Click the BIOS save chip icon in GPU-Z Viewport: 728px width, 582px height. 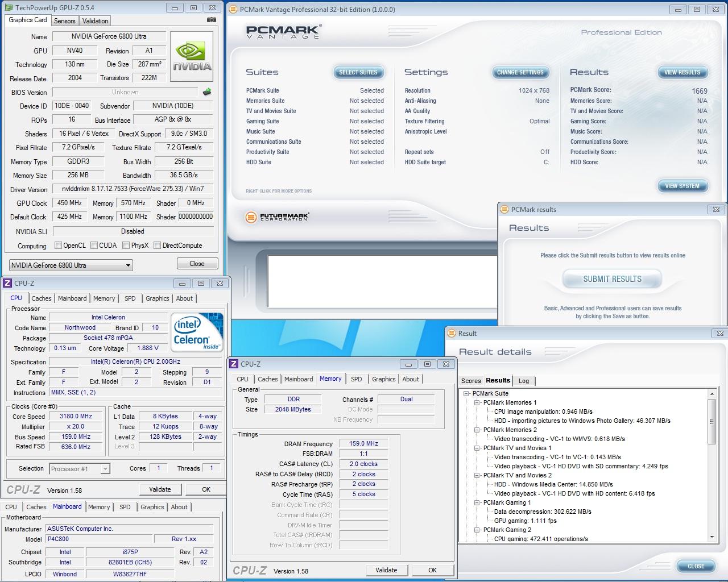pyautogui.click(x=207, y=92)
